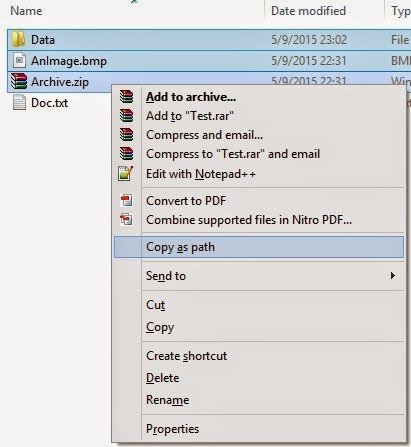This screenshot has width=411, height=447.
Task: Click the Archive.zip file icon
Action: pyautogui.click(x=19, y=82)
